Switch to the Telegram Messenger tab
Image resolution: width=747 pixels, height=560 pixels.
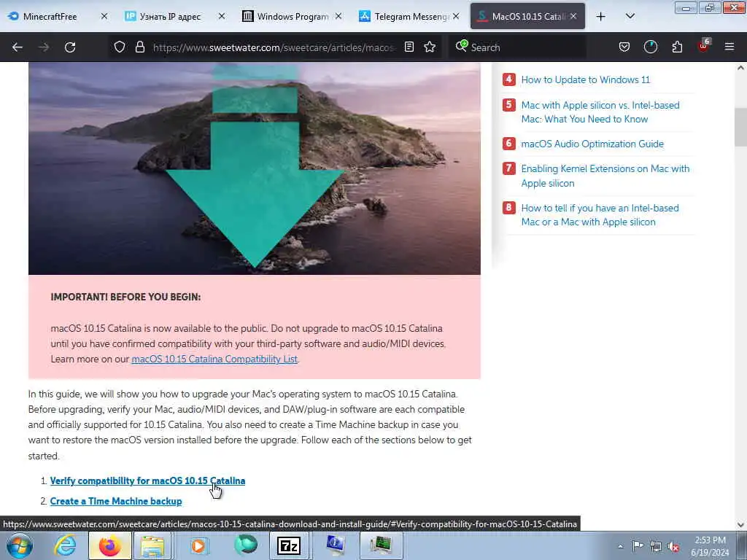click(x=409, y=16)
